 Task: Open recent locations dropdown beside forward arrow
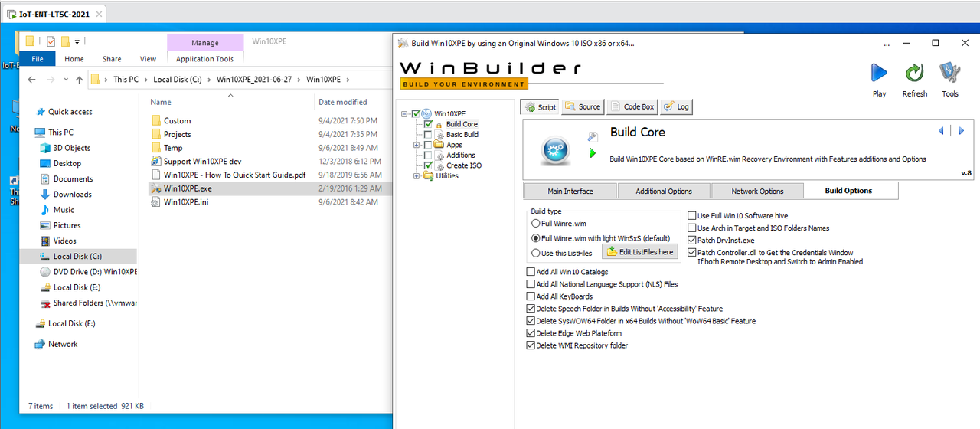point(65,80)
